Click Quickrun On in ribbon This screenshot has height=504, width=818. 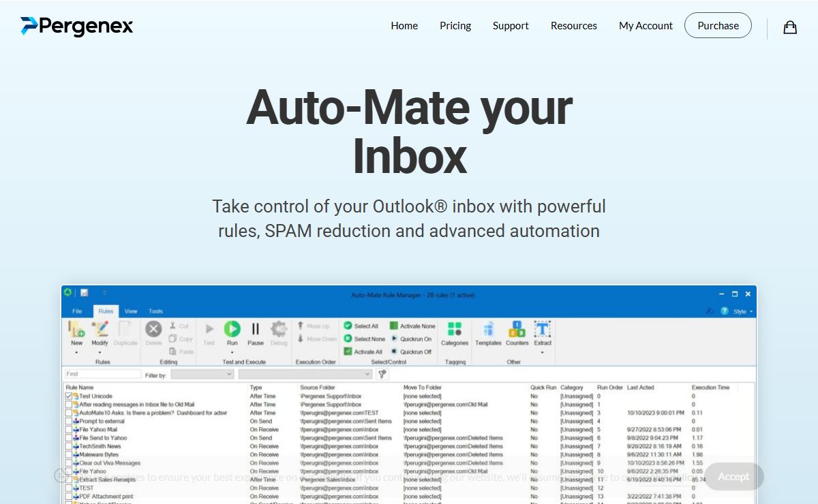(x=411, y=339)
